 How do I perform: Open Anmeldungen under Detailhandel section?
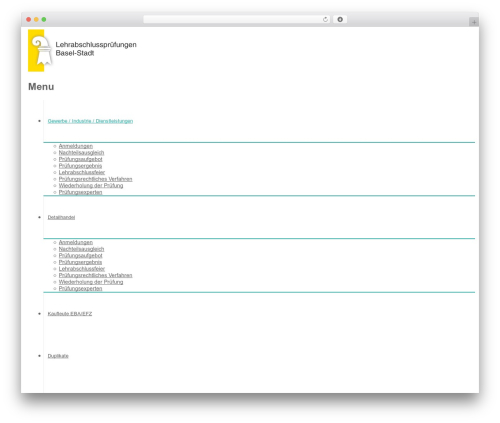point(76,242)
